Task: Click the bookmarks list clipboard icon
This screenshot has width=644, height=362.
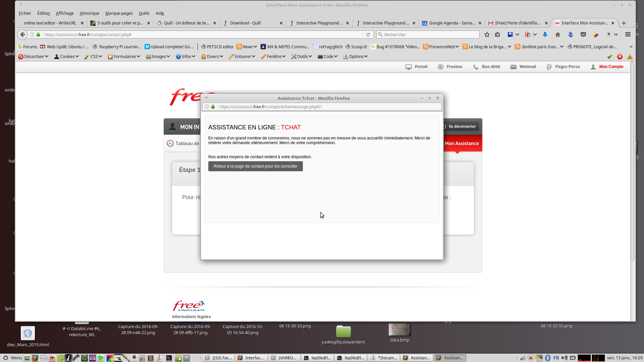Action: point(497,35)
